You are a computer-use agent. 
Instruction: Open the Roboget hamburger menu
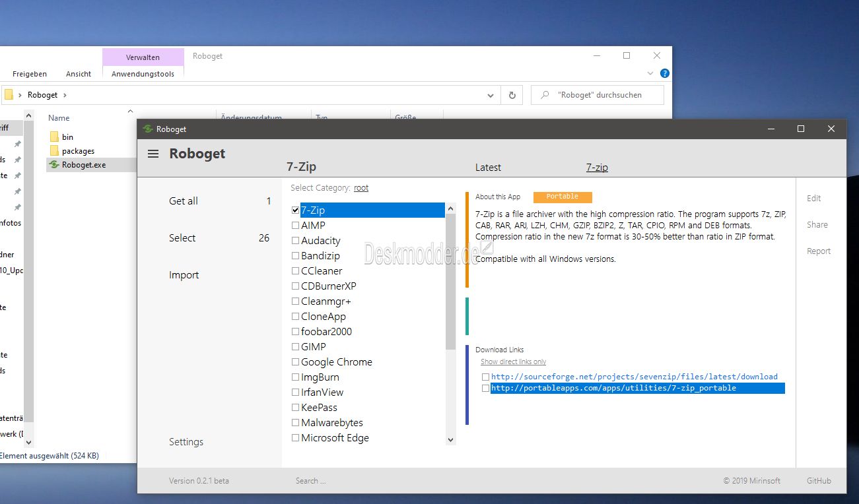[153, 154]
